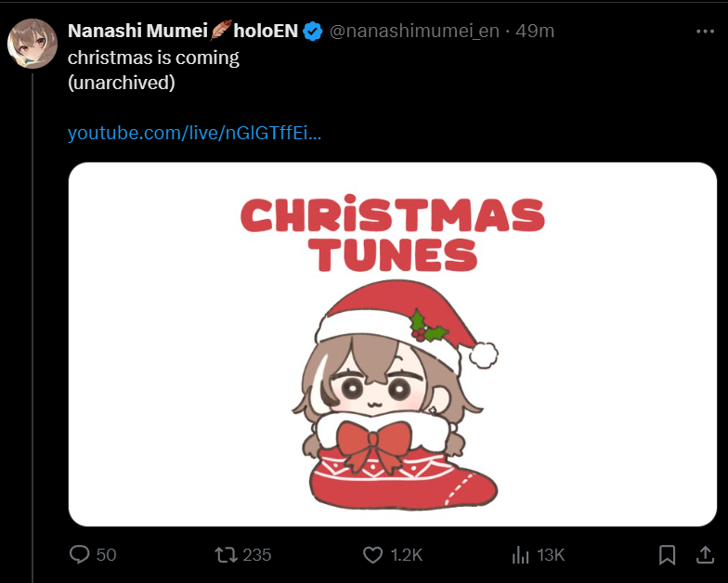The width and height of the screenshot is (728, 583).
Task: Bookmark this tweet
Action: tap(667, 555)
